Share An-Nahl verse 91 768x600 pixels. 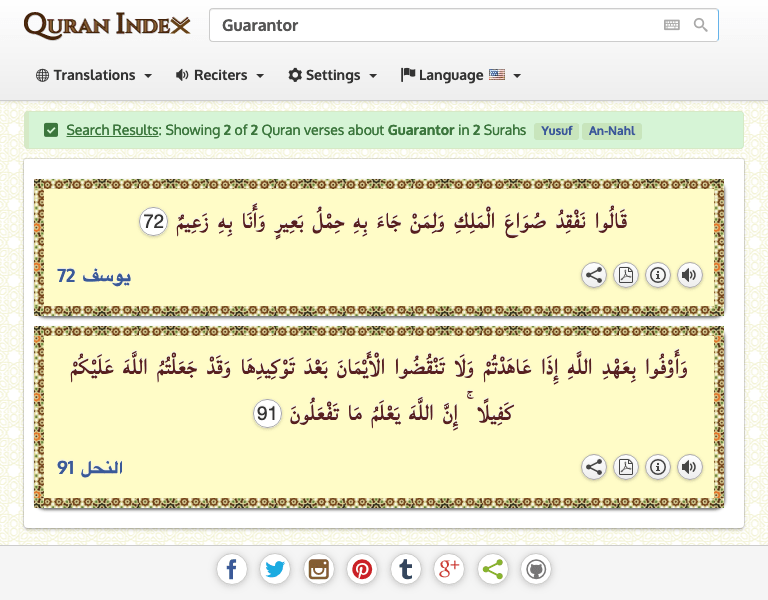tap(594, 467)
